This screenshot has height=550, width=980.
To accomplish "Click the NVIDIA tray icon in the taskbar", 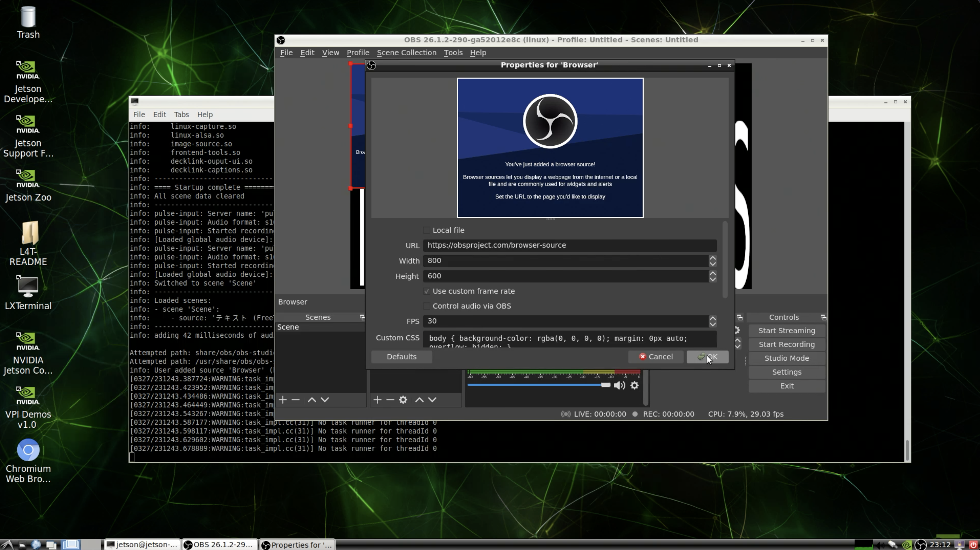I will tap(907, 545).
